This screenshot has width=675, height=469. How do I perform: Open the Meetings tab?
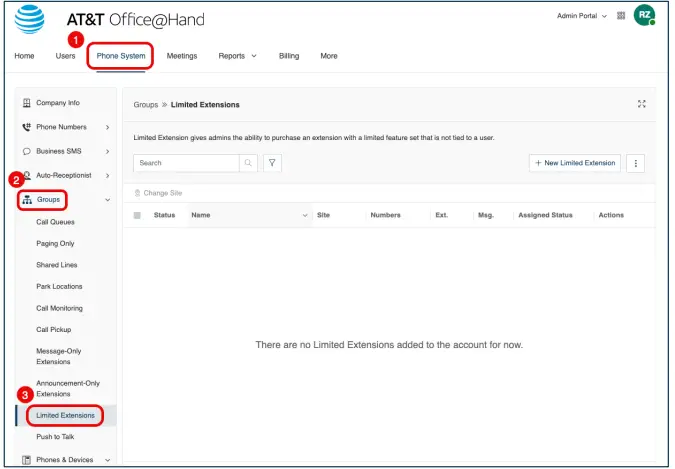[x=182, y=56]
